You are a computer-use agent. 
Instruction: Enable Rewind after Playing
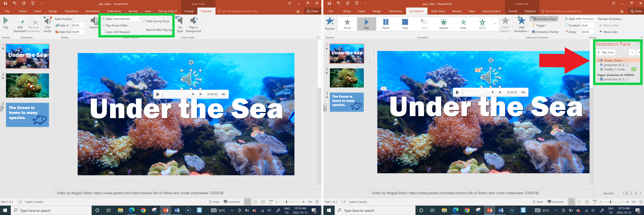(x=144, y=30)
